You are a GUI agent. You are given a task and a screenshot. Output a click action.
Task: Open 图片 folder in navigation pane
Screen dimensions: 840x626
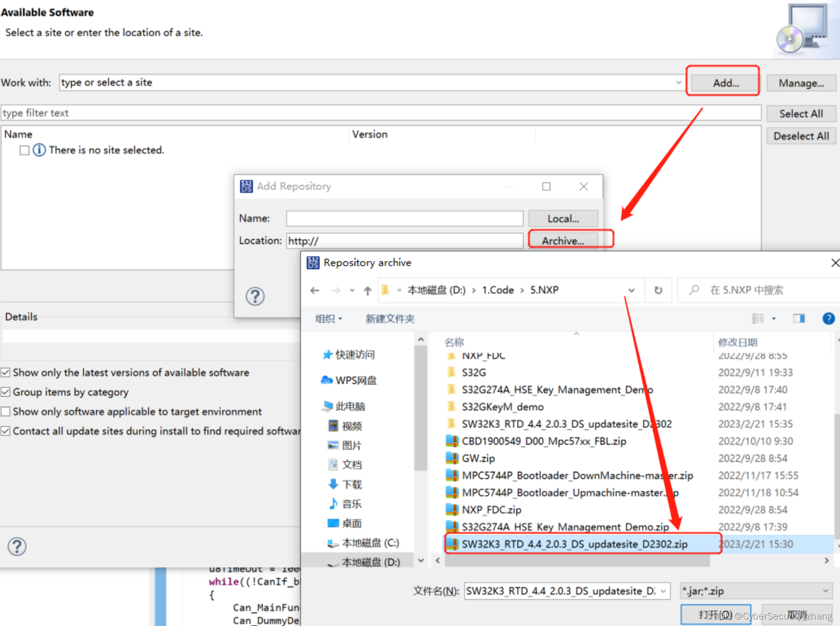345,446
